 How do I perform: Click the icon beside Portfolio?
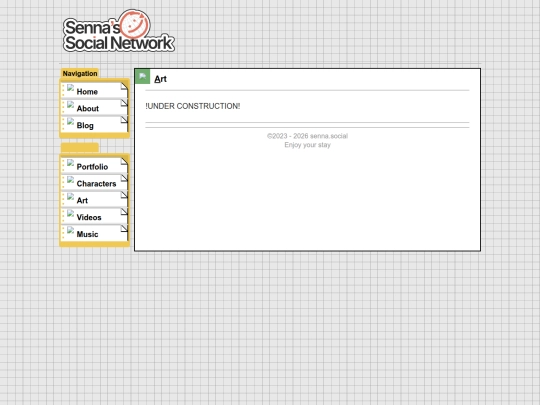coord(71,163)
